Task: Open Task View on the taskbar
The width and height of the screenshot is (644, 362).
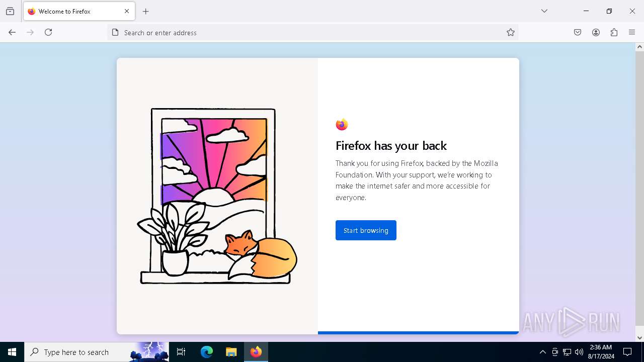Action: 181,352
